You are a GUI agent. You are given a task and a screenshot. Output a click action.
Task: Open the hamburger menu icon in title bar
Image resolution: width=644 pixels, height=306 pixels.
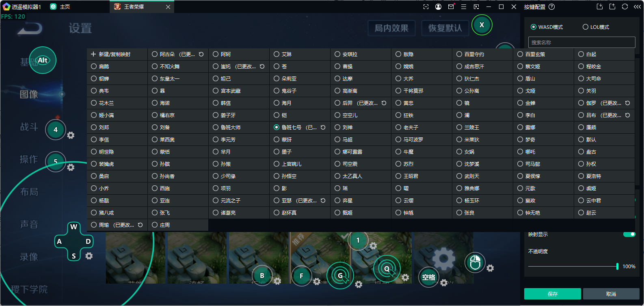[x=463, y=7]
